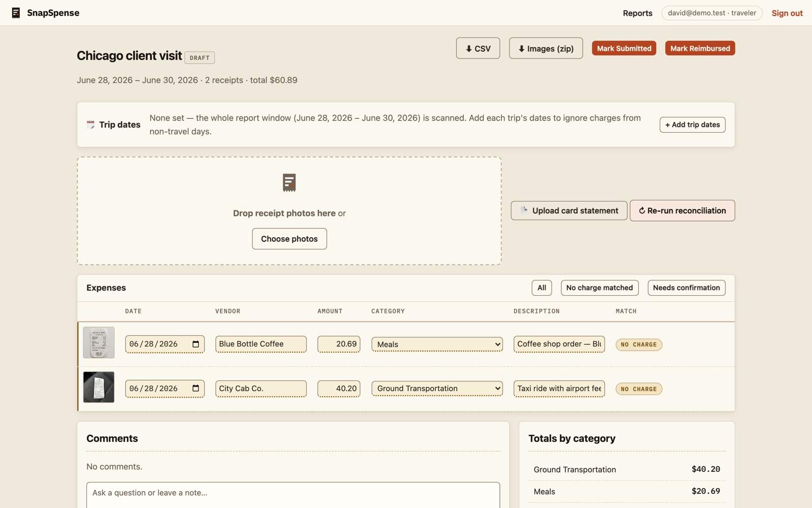
Task: Open calendar picker on Blue Bottle date
Action: (196, 344)
